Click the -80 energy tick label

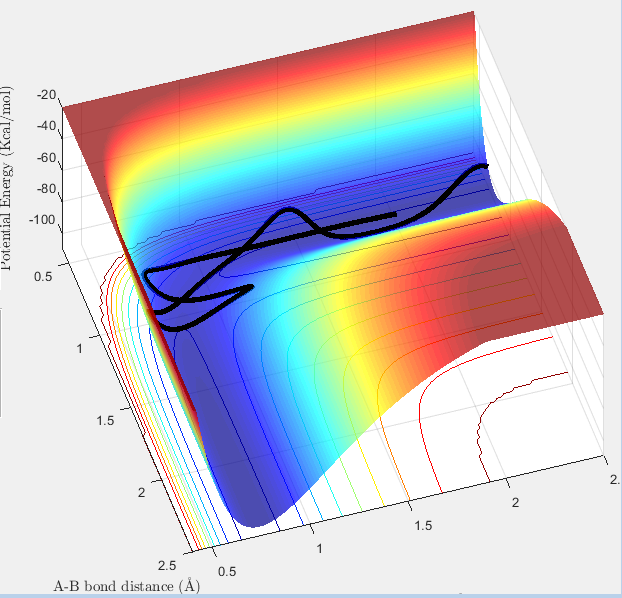coord(47,188)
